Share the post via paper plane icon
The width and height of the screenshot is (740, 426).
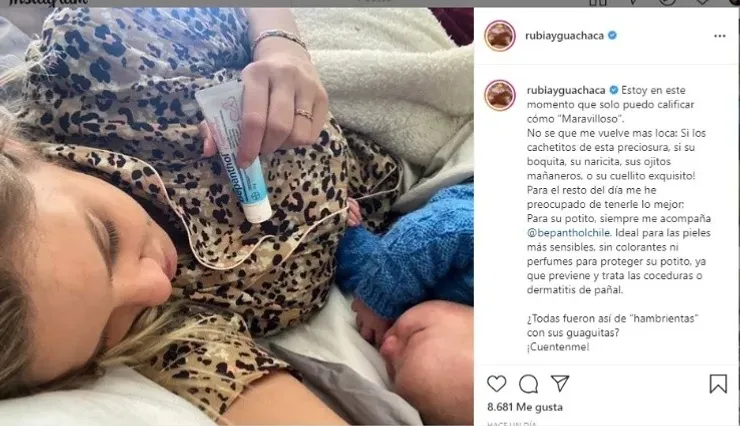point(560,384)
